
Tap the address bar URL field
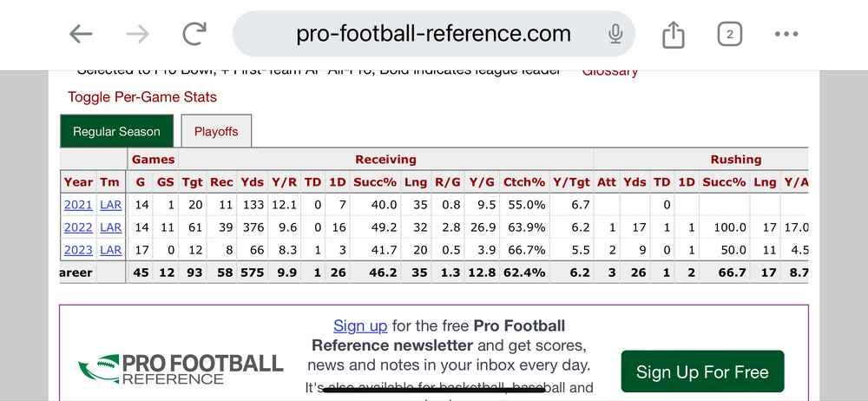(x=434, y=34)
